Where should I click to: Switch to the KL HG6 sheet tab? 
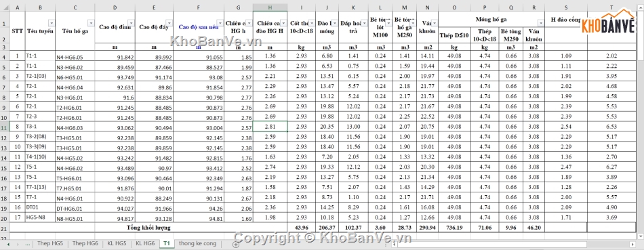(145, 243)
